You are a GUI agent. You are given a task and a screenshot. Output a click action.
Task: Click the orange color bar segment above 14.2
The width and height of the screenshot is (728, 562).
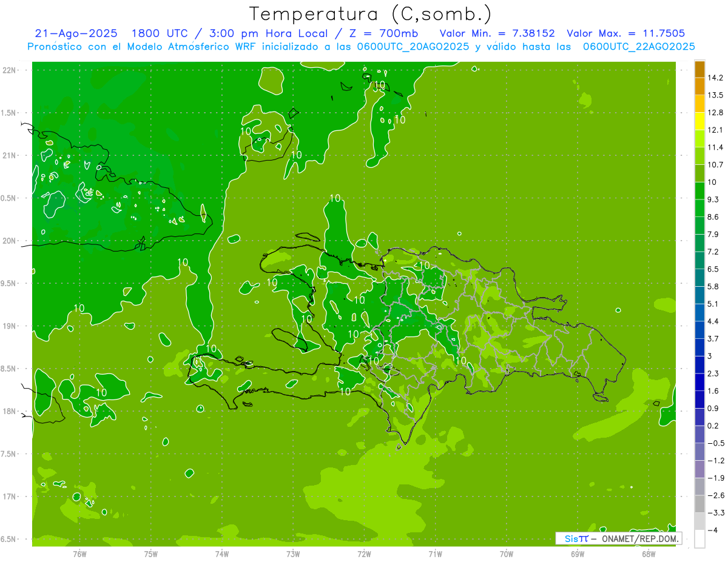tap(699, 69)
